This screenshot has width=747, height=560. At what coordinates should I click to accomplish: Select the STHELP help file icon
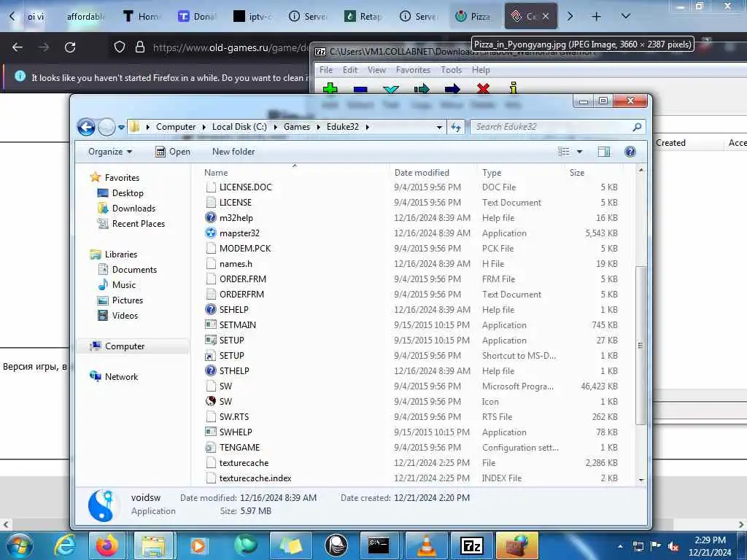(x=211, y=371)
